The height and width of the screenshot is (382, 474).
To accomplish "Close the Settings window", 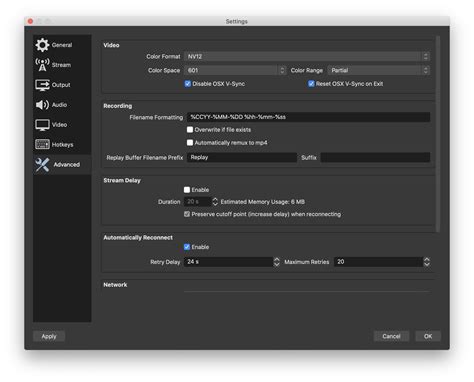I will point(30,21).
